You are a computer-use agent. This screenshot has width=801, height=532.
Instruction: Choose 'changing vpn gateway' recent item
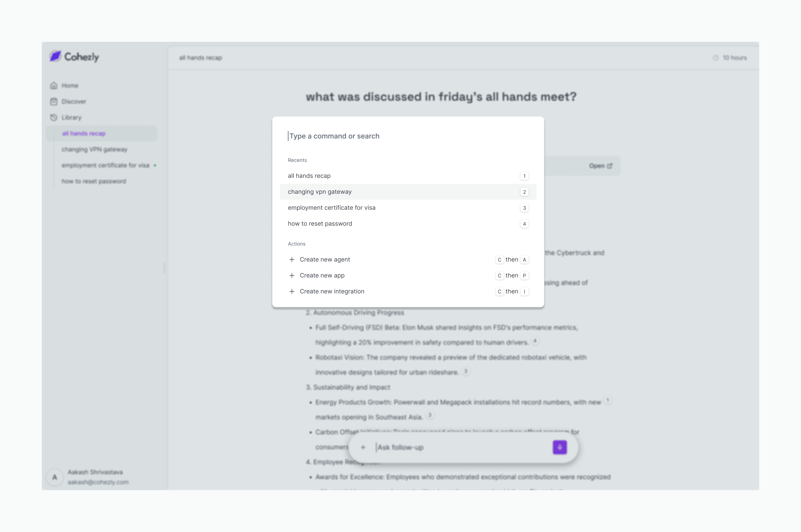[x=320, y=192]
